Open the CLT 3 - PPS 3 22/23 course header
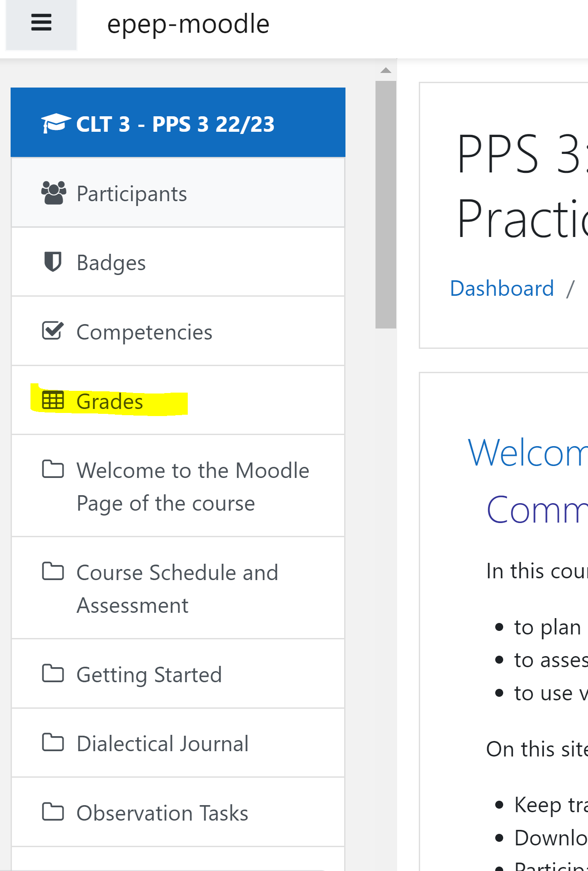The image size is (588, 871). [x=175, y=124]
